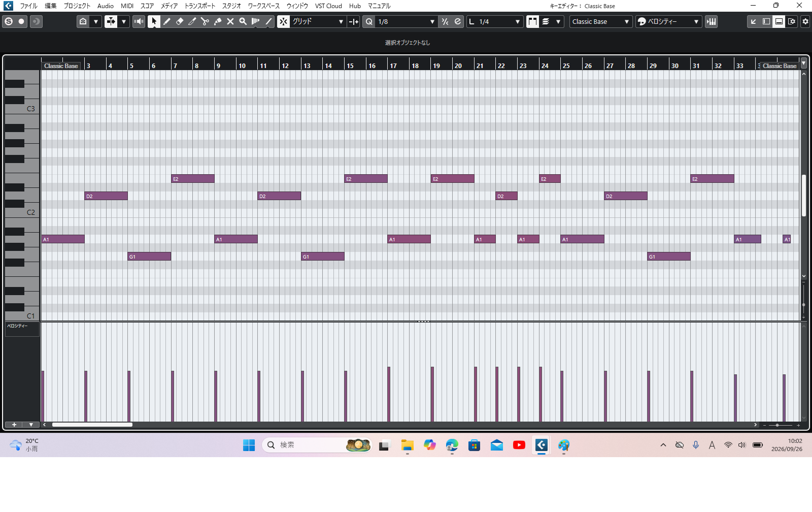Activate the Zoom magnifier tool
Viewport: 812px width, 512px height.
243,21
